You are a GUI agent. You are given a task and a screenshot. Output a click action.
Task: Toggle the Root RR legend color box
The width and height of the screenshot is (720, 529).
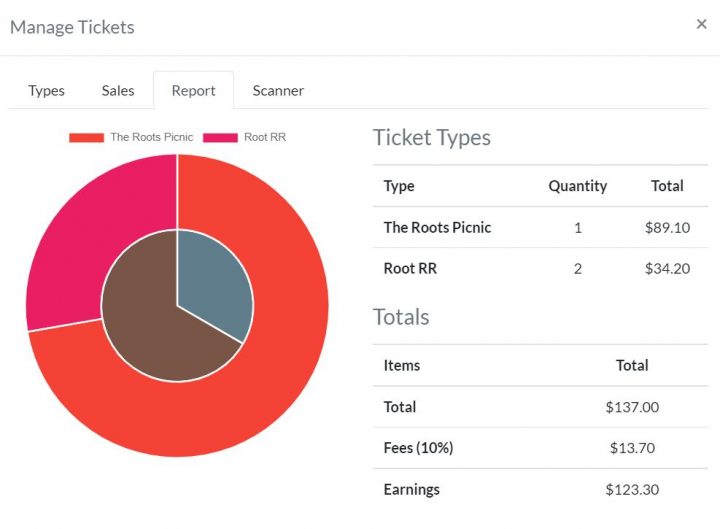tap(221, 137)
